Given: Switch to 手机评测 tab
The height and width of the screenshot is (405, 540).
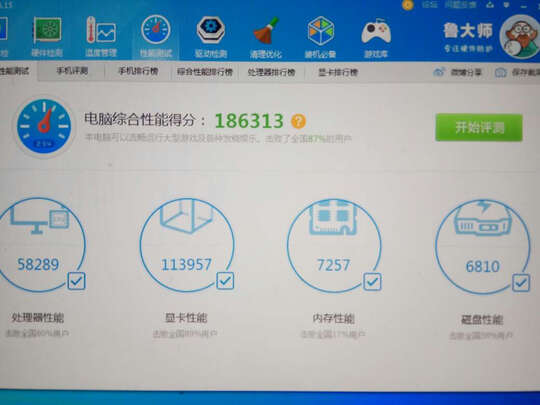Looking at the screenshot, I should 72,71.
